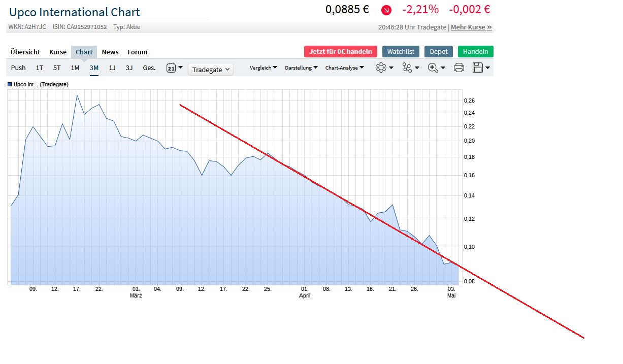Click the Jetzt für 0€ handeln button
This screenshot has height=364, width=623.
coord(341,51)
